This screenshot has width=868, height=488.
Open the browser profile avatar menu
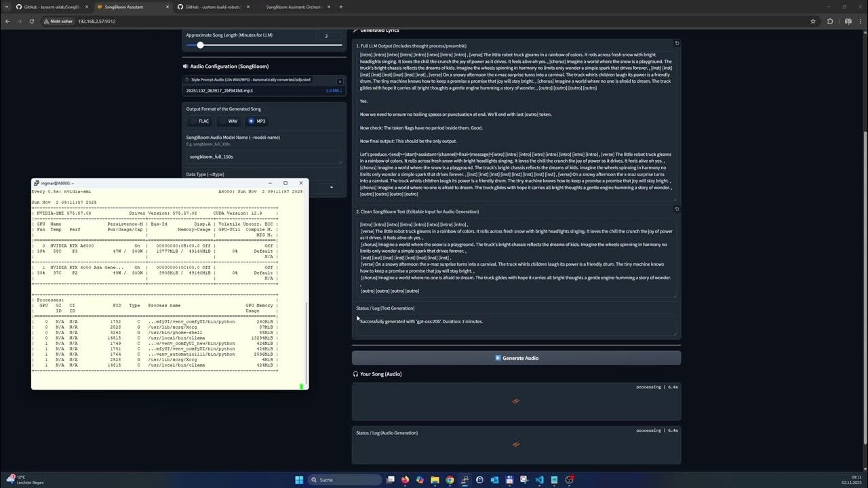[848, 21]
